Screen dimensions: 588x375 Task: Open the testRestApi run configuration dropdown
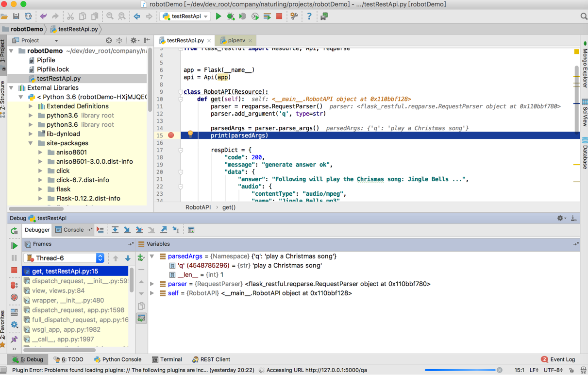[186, 17]
